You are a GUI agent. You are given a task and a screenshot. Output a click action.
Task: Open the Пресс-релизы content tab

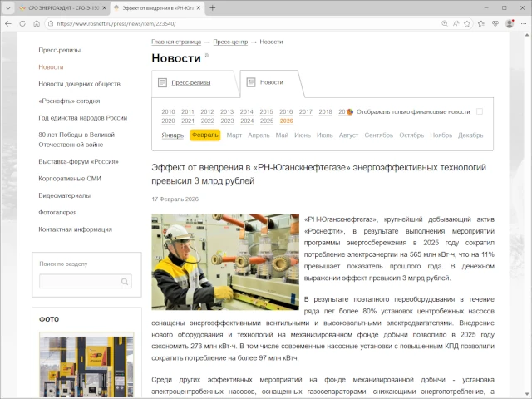pos(191,82)
